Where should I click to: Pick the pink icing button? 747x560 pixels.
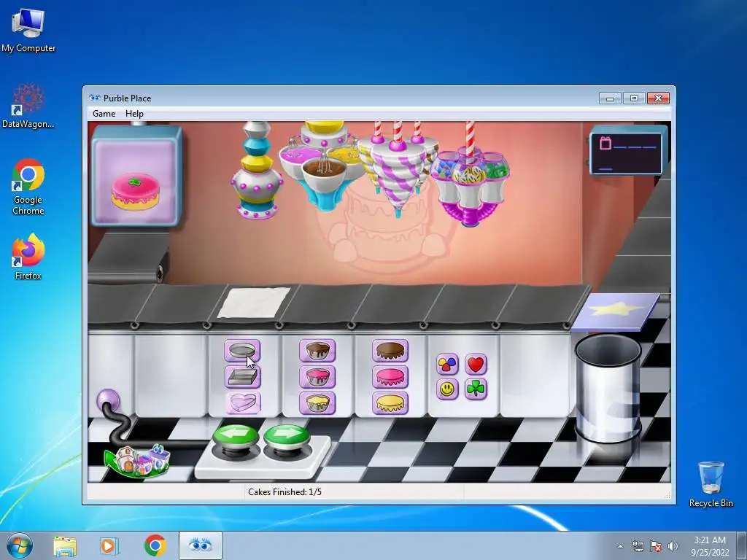[390, 377]
